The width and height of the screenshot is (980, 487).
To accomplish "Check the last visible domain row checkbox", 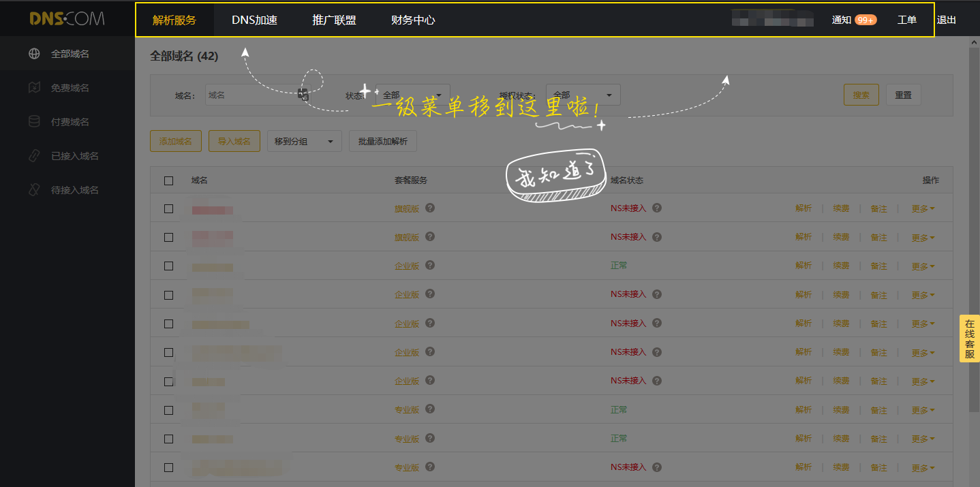I will [x=169, y=468].
